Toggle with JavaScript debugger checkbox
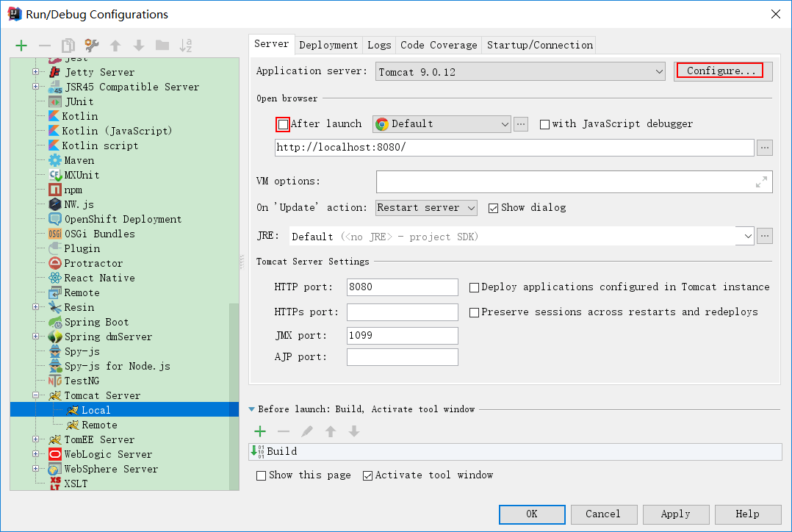792x532 pixels. (544, 124)
